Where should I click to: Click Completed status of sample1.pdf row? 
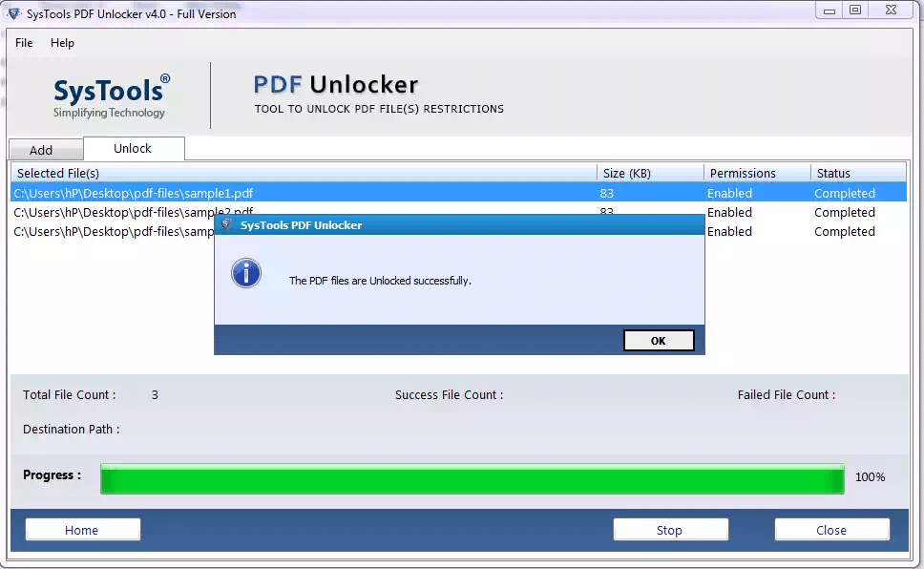[x=845, y=193]
